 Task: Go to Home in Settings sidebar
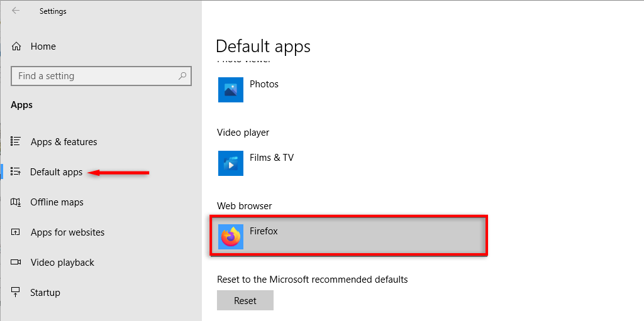[43, 46]
